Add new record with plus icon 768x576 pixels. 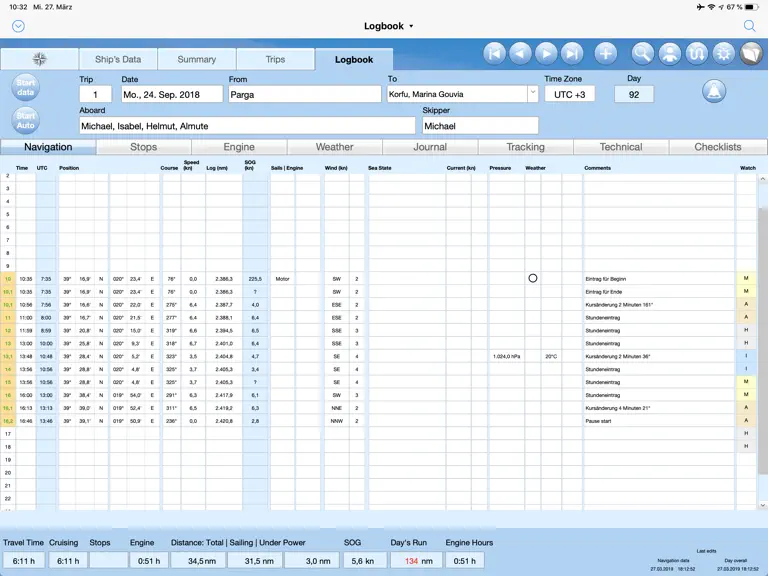coord(606,53)
